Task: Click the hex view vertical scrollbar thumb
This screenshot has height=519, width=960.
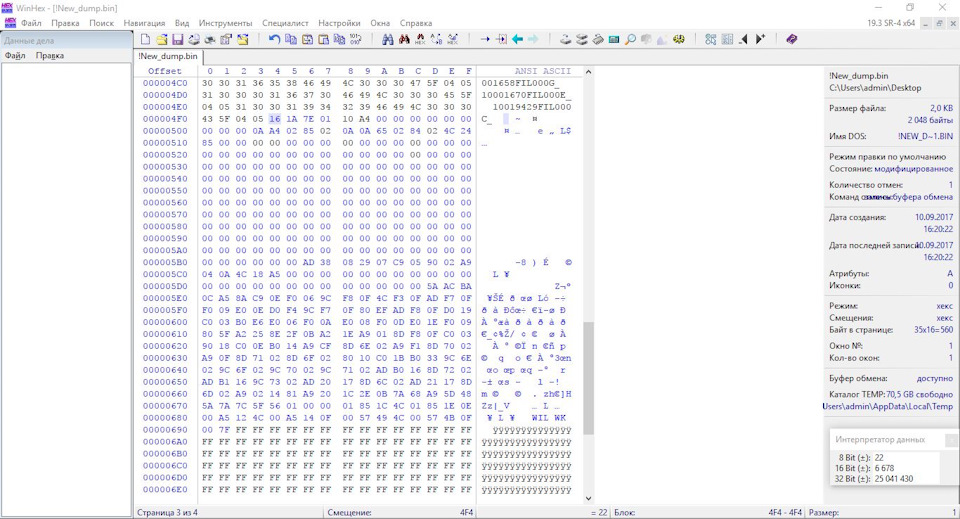Action: click(x=588, y=378)
